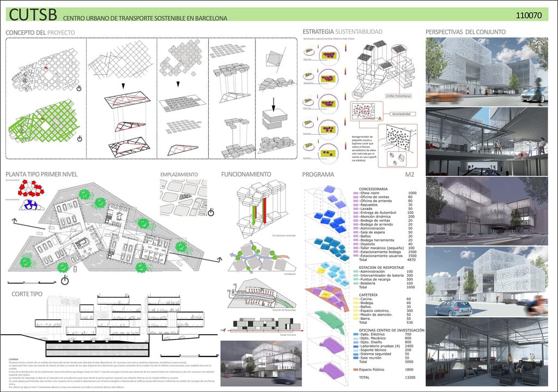Click the north compass icon below the floor plan

(64, 280)
